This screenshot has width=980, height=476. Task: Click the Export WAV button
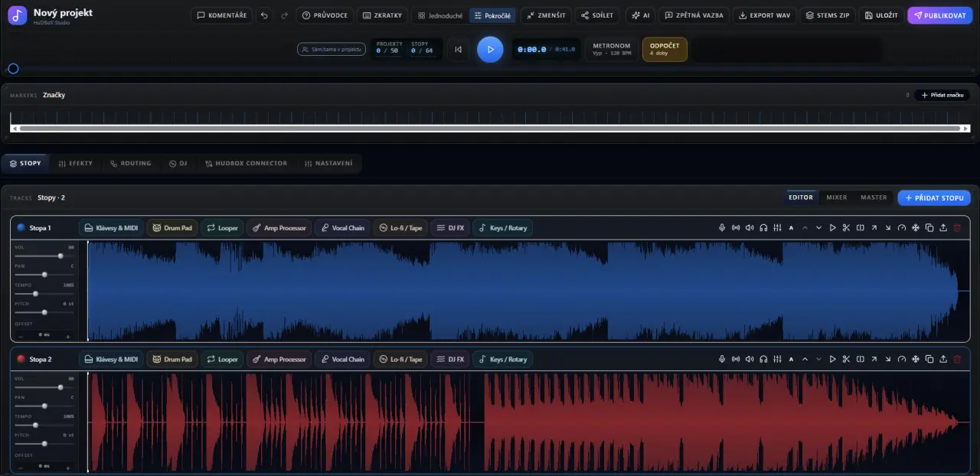click(x=764, y=15)
